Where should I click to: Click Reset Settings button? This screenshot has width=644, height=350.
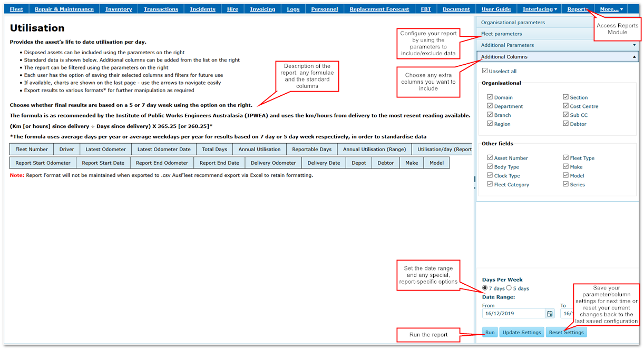click(x=567, y=333)
